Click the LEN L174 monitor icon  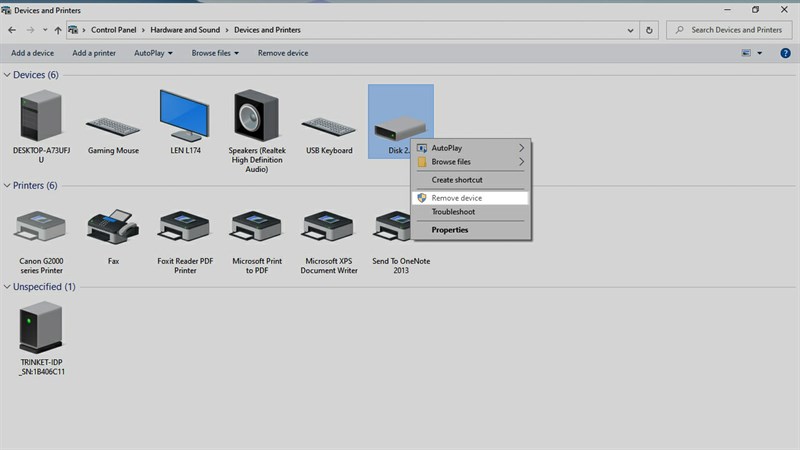185,116
